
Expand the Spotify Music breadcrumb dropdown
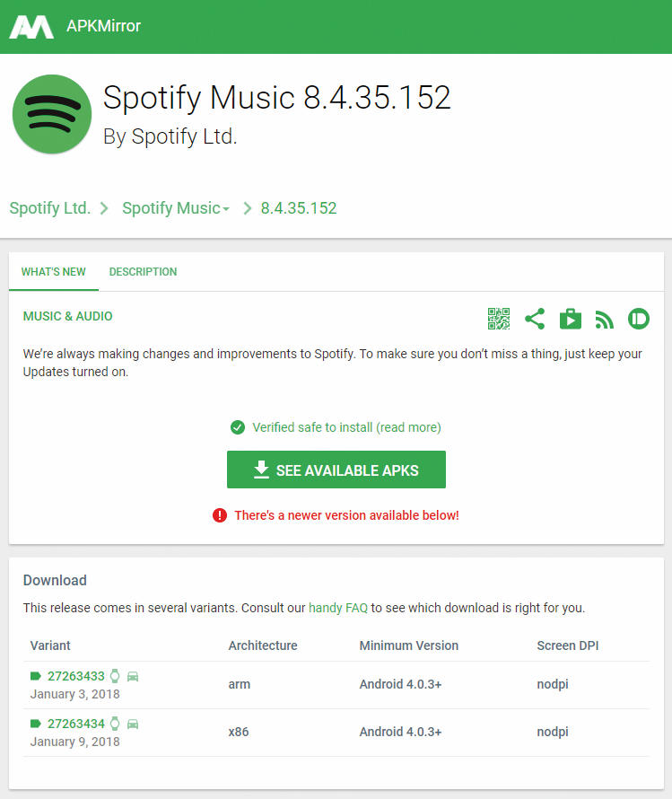tap(226, 209)
